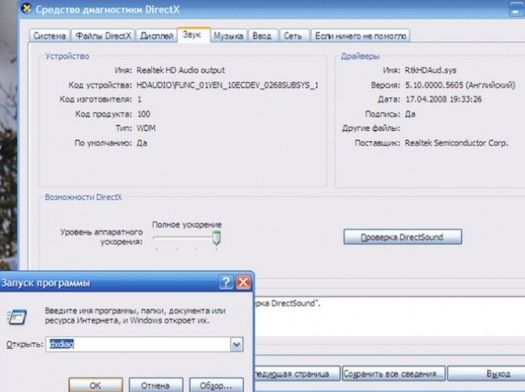Image resolution: width=525 pixels, height=392 pixels.
Task: Click the Звук tab
Action: tap(193, 35)
